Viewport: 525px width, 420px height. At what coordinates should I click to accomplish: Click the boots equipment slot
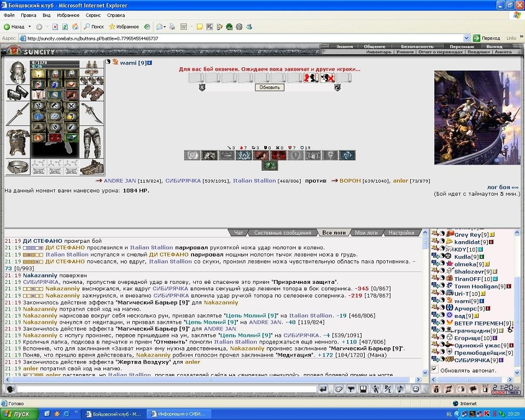[x=92, y=167]
